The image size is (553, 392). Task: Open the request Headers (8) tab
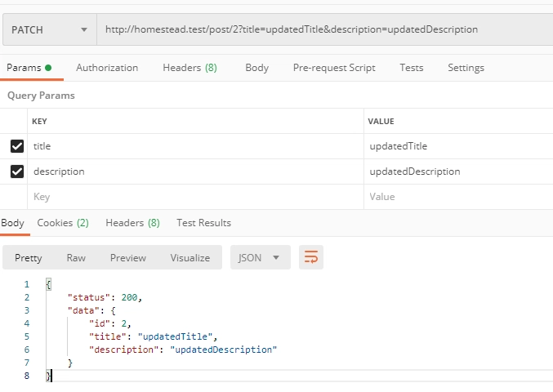tap(190, 68)
